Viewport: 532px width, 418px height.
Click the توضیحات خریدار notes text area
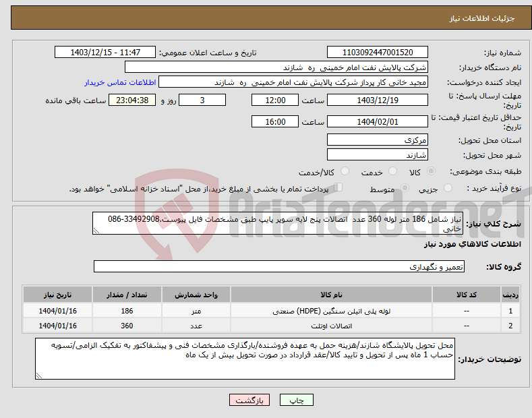click(x=245, y=359)
